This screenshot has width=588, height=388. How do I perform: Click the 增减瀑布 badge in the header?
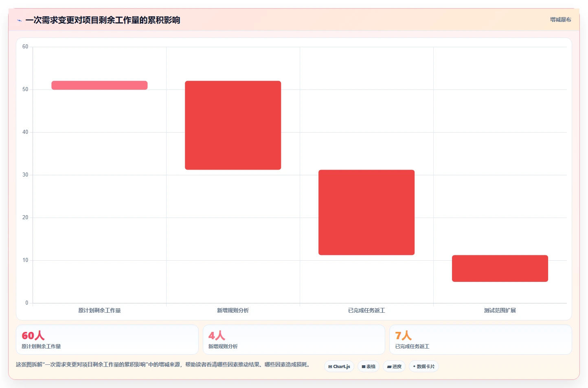560,20
